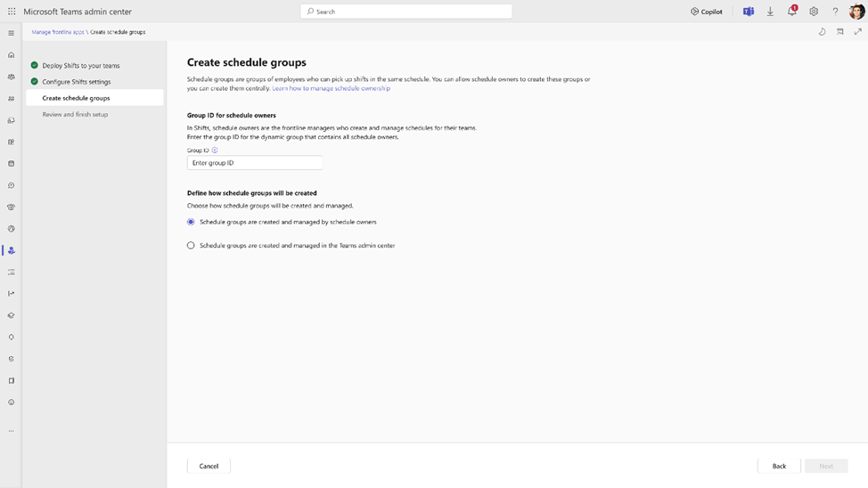The height and width of the screenshot is (488, 868).
Task: Go to Deploy Shifts to your teams step
Action: point(81,65)
